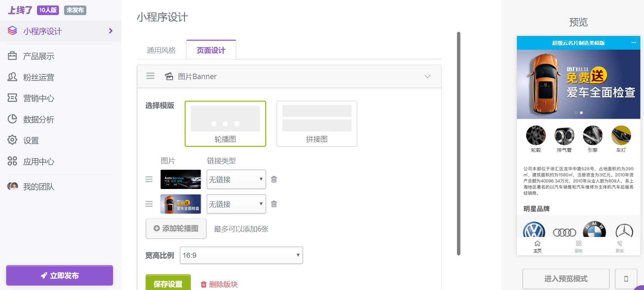The width and height of the screenshot is (644, 290).
Task: Click the Audi brand logo in preview
Action: coord(565,232)
